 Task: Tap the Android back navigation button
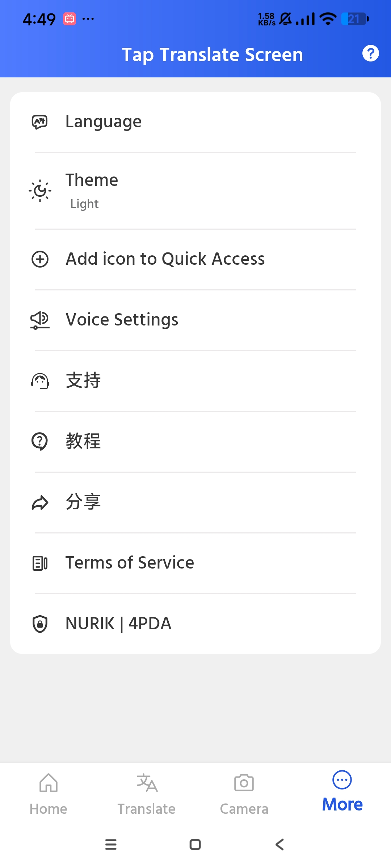[279, 844]
